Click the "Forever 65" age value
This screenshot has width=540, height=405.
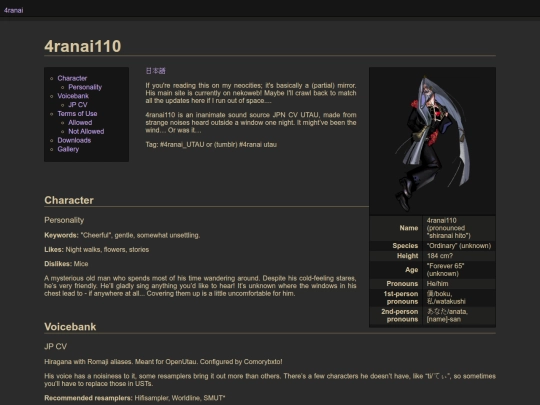tap(445, 270)
